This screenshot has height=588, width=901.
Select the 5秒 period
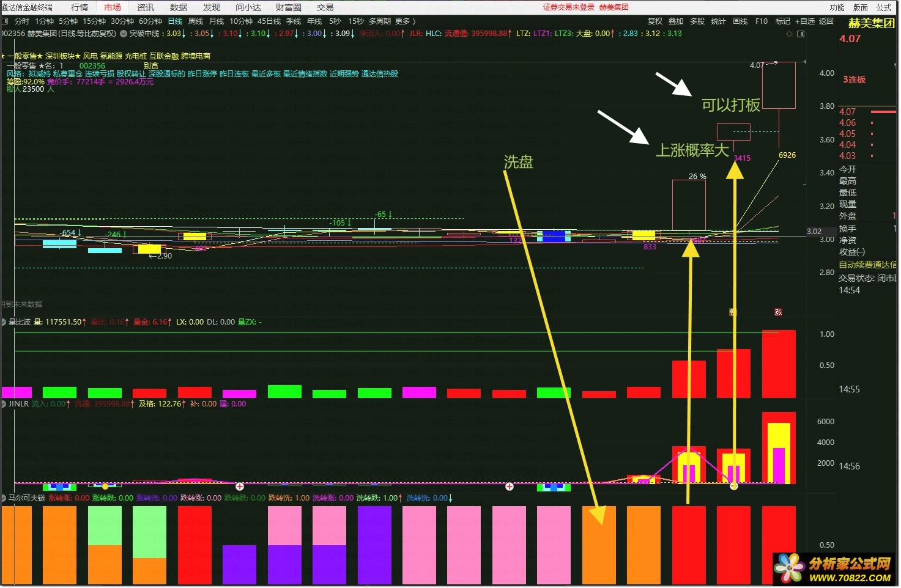[x=335, y=21]
